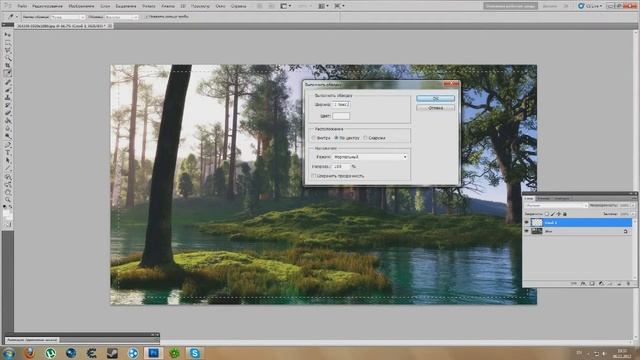
Task: Create new adjustment layer icon
Action: [x=601, y=283]
